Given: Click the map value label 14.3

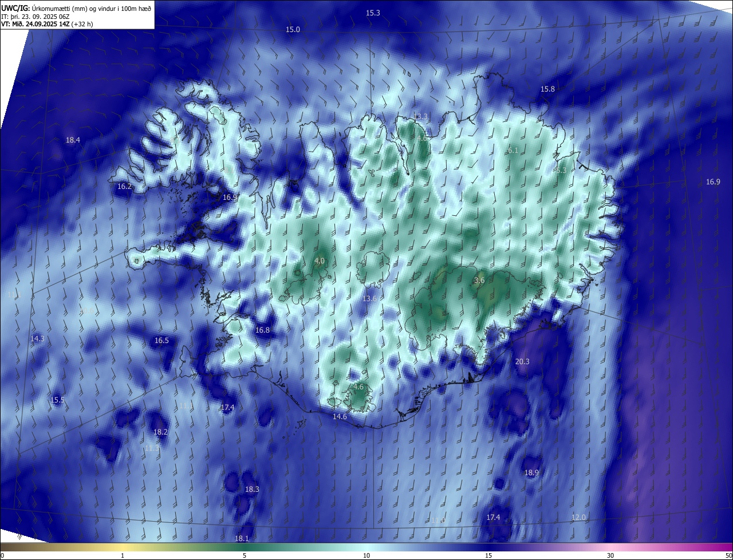Looking at the screenshot, I should 37,339.
